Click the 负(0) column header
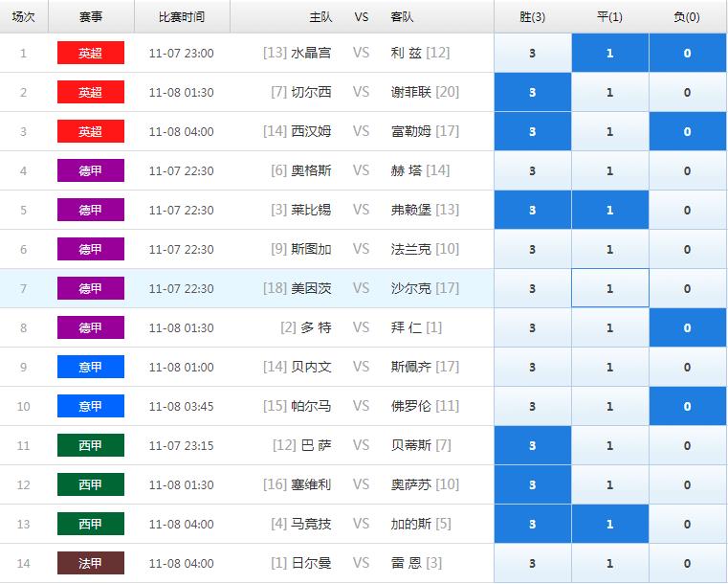728x584 pixels. (x=687, y=17)
